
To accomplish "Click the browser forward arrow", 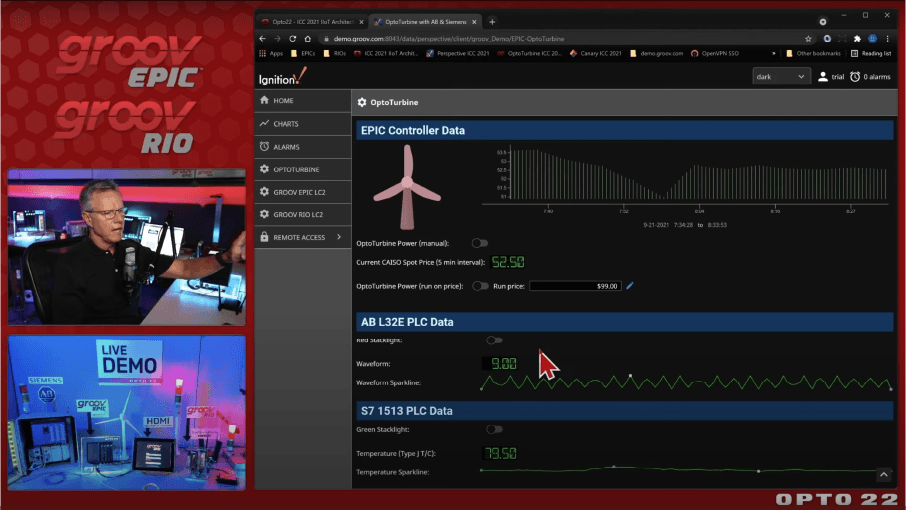I will click(277, 39).
